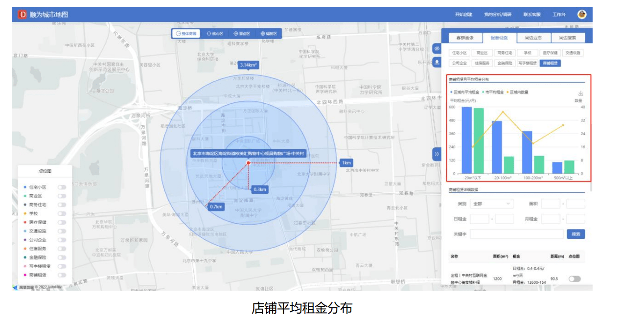
Task: Switch to the 周边搜索 tab
Action: tap(568, 38)
